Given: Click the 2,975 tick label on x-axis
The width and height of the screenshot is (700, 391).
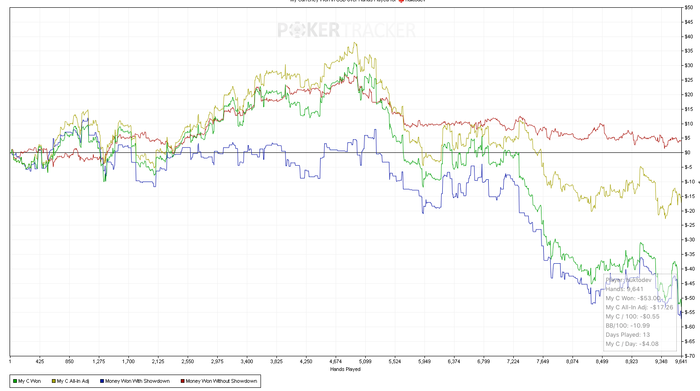Looking at the screenshot, I should pos(217,362).
